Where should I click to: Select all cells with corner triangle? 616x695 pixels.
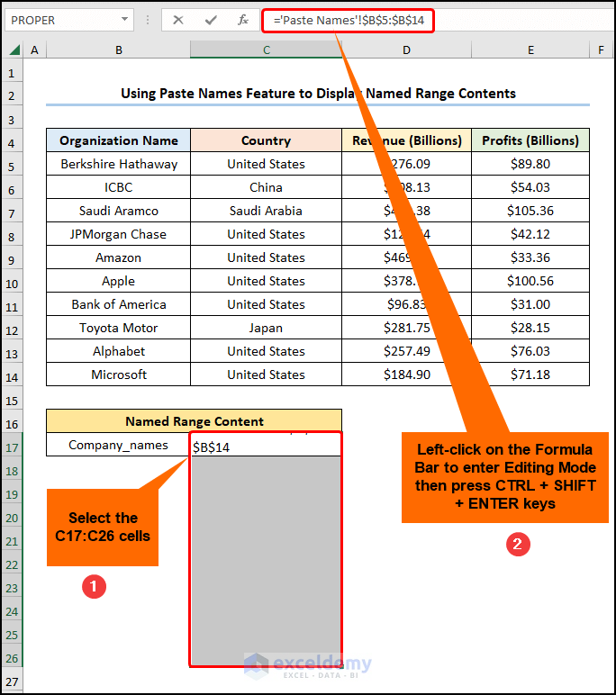[14, 50]
